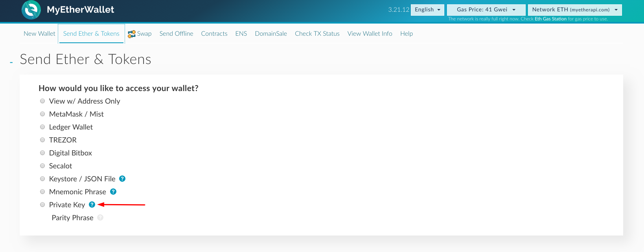Screen dimensions: 644x252
Task: Choose Ledger Wallet radio option
Action: (42, 127)
